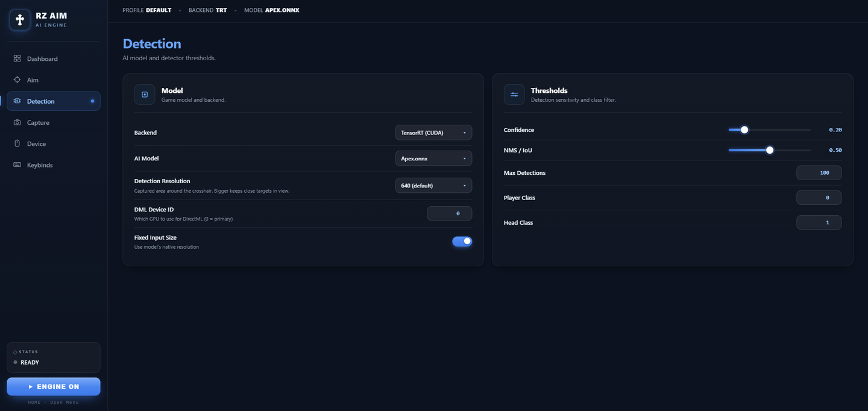Image resolution: width=868 pixels, height=411 pixels.
Task: Click the Aim crosshair icon in the sidebar
Action: pos(17,80)
